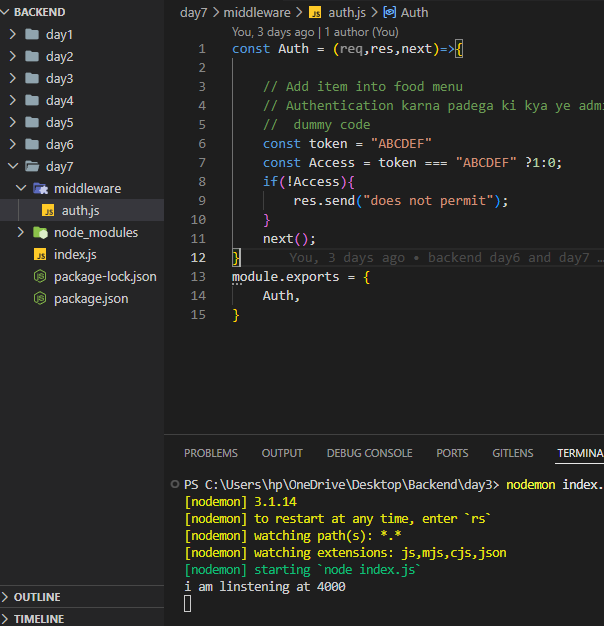This screenshot has height=626, width=604.
Task: Open the PORTS tab
Action: (452, 453)
